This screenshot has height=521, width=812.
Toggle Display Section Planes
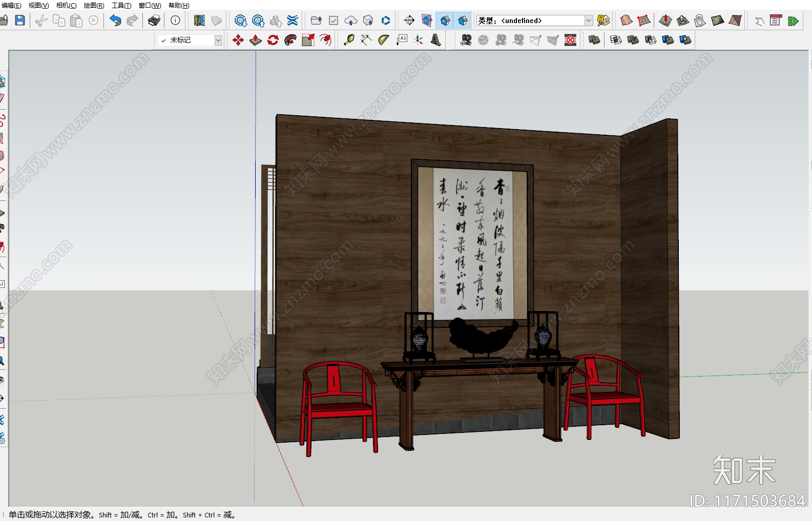[427, 20]
